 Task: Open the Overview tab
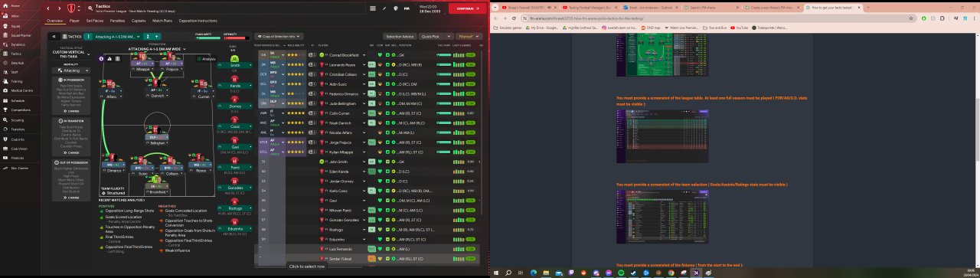pos(54,21)
